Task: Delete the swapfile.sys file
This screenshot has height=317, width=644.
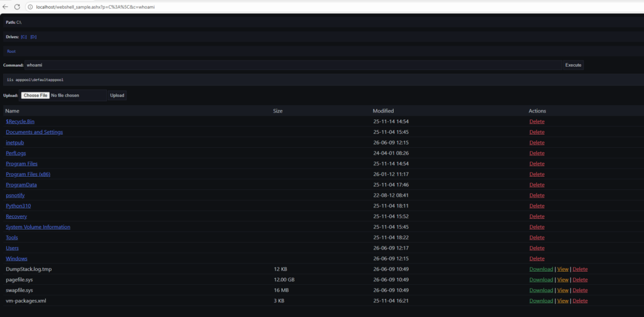Action: [580, 291]
